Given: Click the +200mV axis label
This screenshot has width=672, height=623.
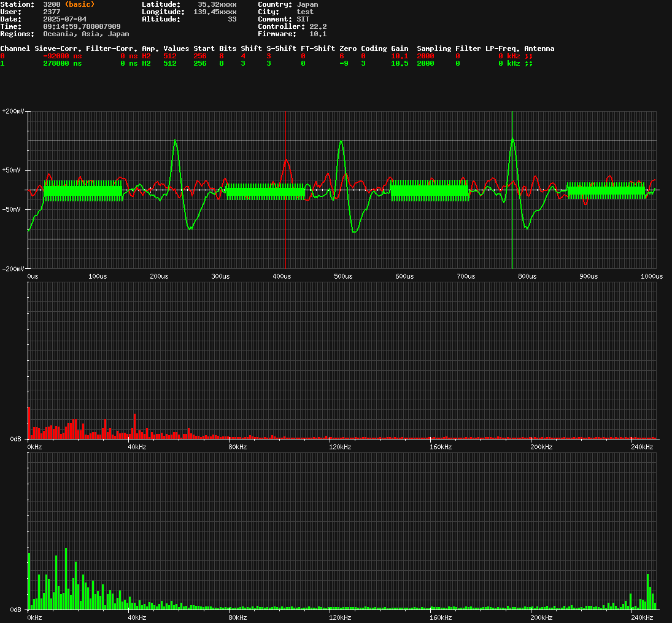Looking at the screenshot, I should tap(14, 111).
